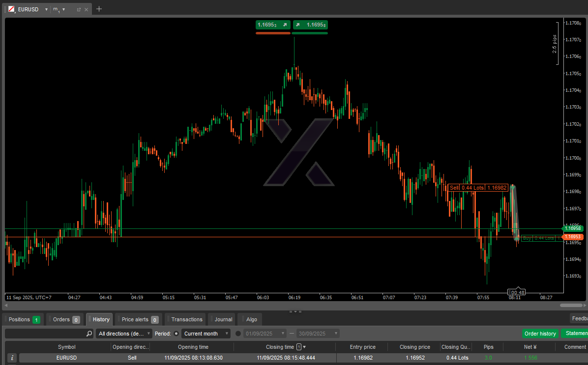Add a new chart tab
The image size is (588, 365).
(99, 9)
